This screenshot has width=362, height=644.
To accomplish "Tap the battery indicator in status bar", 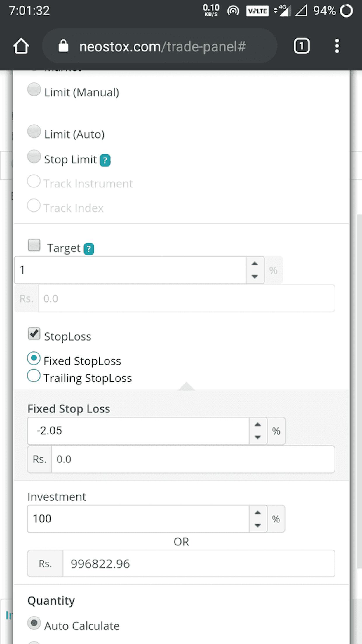I will (347, 11).
